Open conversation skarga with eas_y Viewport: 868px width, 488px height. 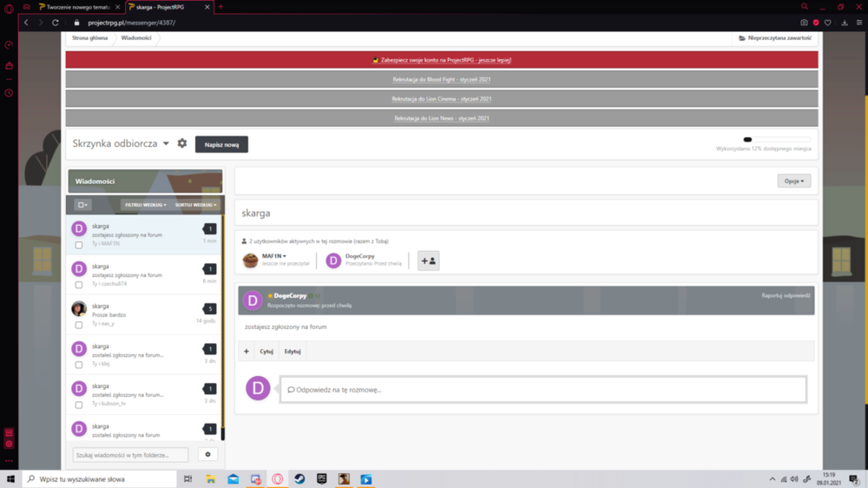click(x=145, y=314)
